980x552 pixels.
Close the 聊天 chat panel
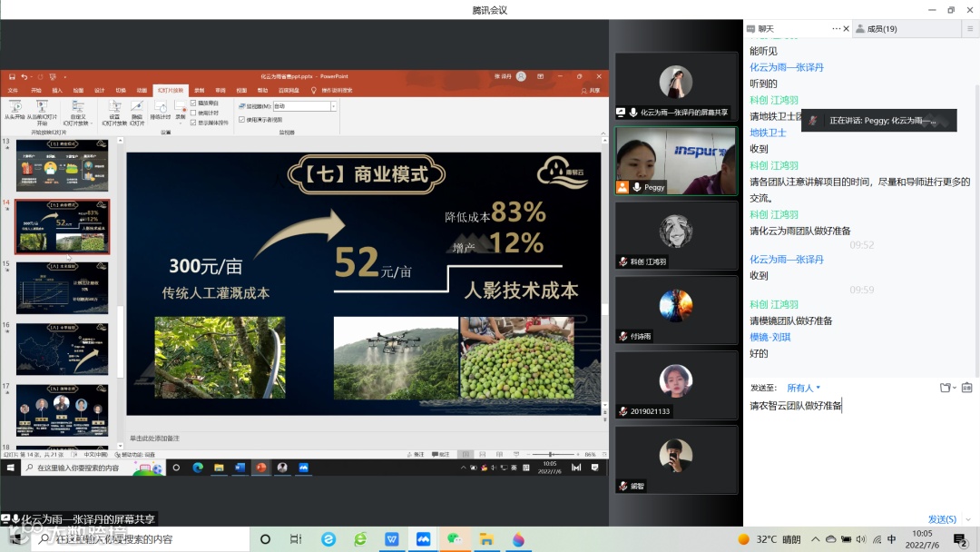(847, 29)
